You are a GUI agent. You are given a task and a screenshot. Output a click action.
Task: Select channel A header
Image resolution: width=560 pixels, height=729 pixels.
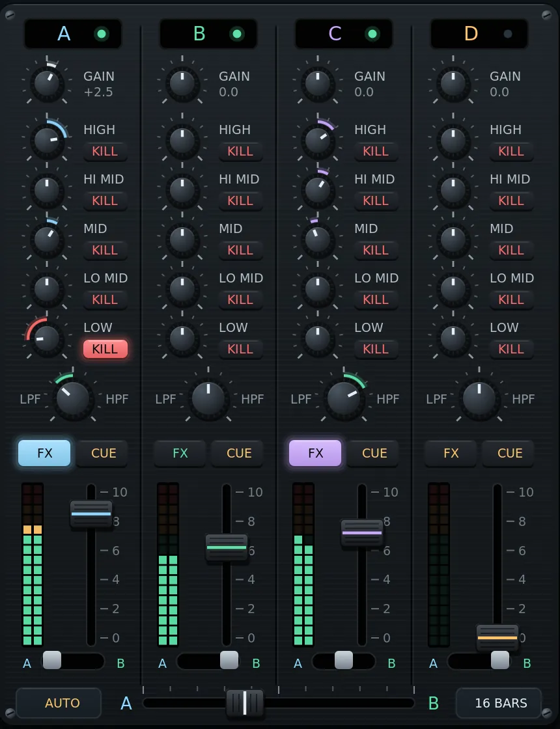click(x=72, y=34)
